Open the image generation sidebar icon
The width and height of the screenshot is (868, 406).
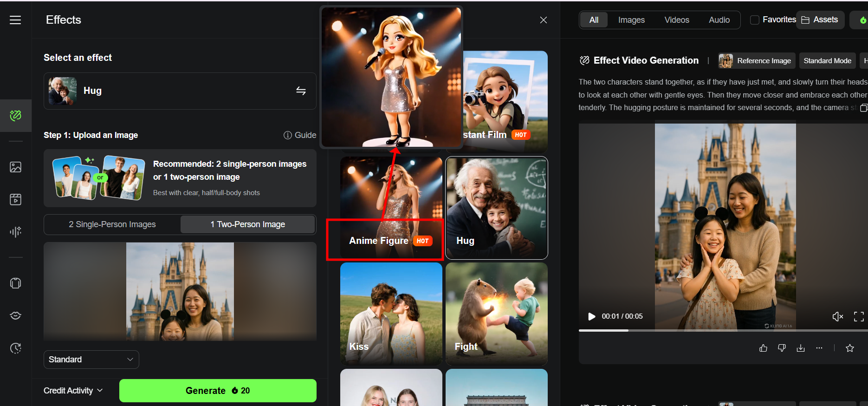pos(16,167)
